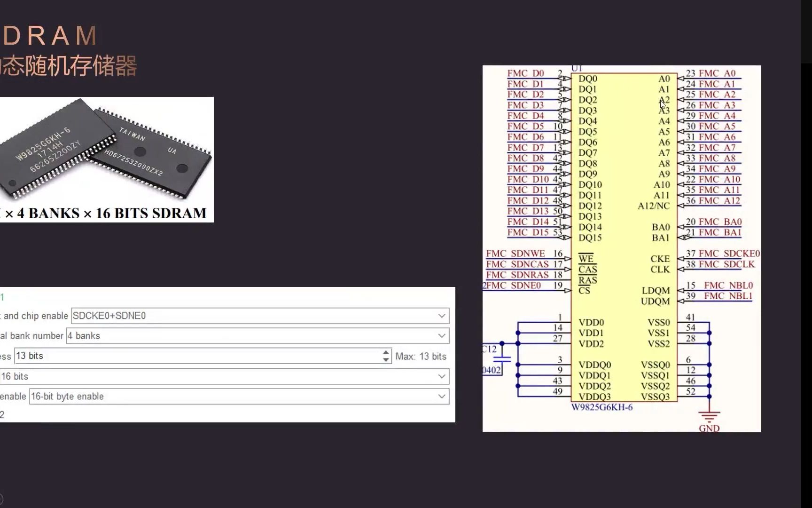
Task: Select the BA0 bank address pin
Action: click(661, 227)
